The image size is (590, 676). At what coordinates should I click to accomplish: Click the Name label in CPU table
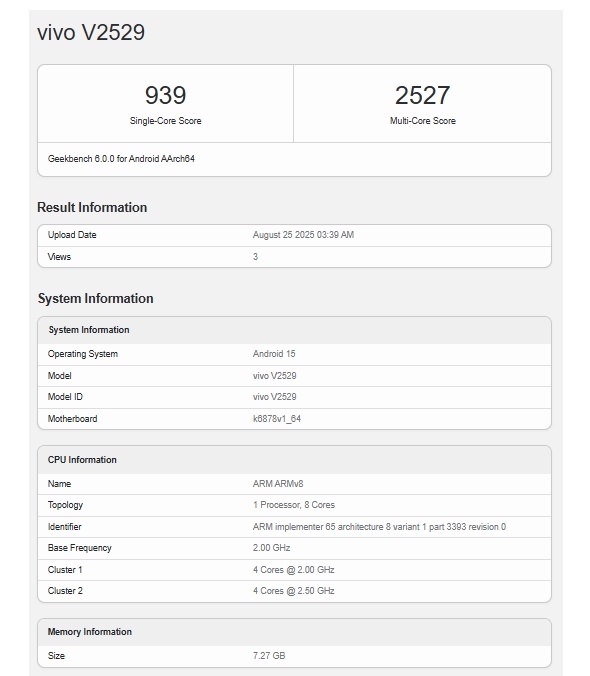(59, 484)
